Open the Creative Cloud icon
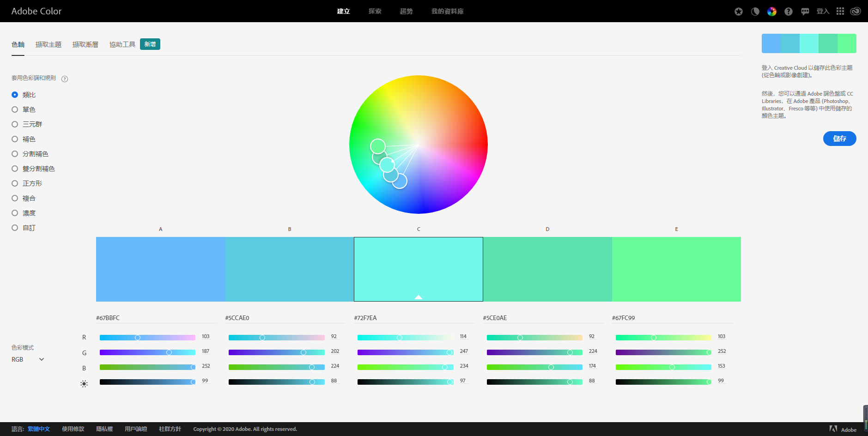The image size is (868, 436). (856, 11)
